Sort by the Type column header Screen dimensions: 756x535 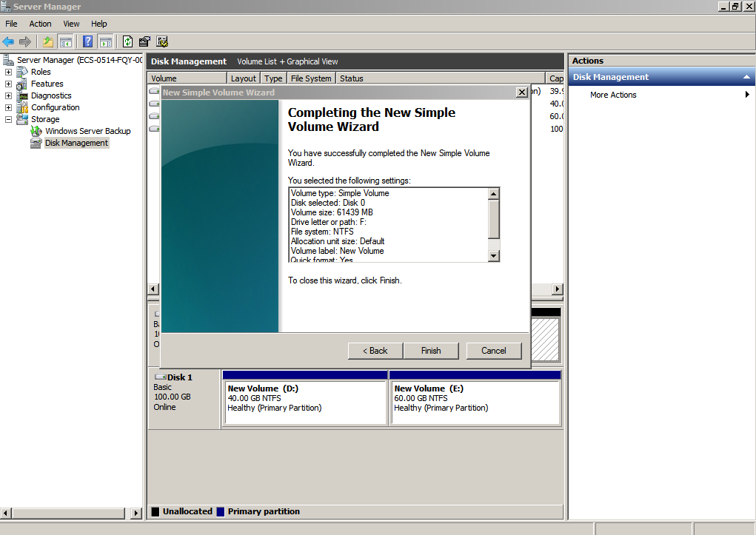273,78
